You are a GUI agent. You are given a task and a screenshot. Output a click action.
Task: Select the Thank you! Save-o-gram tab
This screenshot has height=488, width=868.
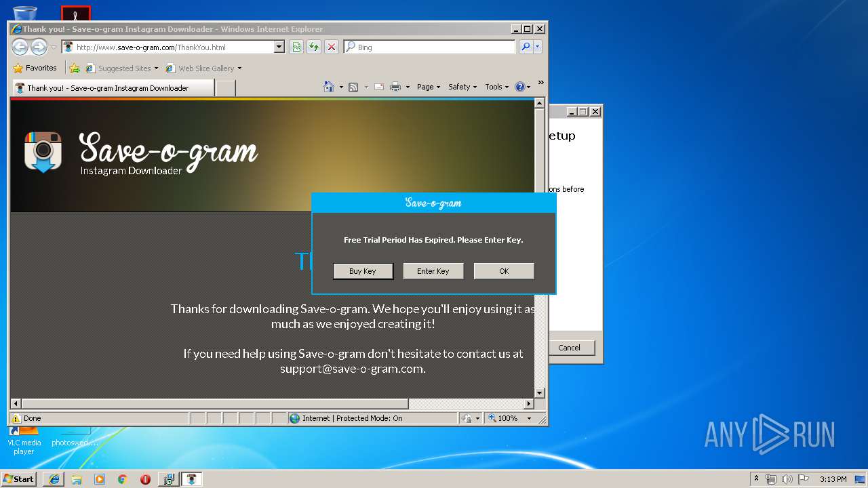pyautogui.click(x=113, y=88)
